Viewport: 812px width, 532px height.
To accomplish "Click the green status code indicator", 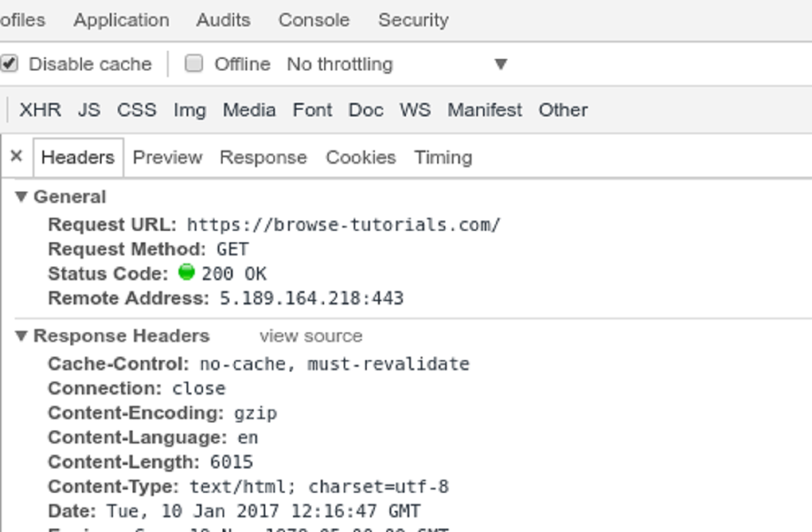I will [186, 272].
